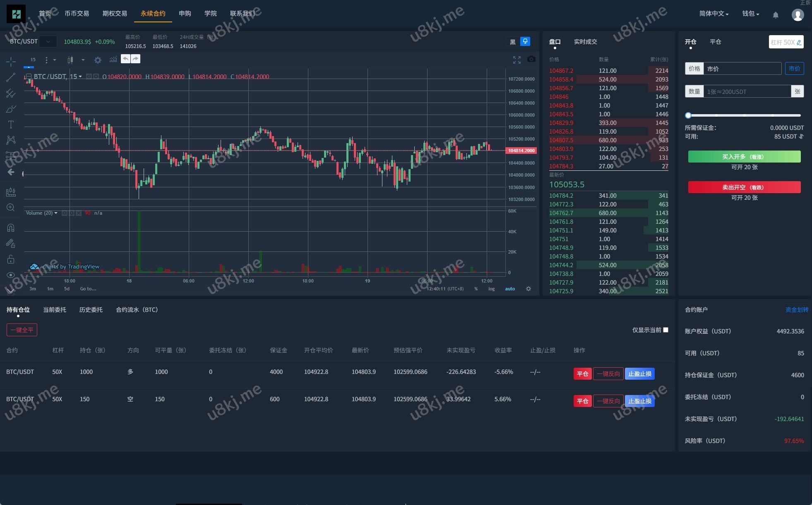
Task: Switch to 实时成交 tab
Action: point(585,42)
